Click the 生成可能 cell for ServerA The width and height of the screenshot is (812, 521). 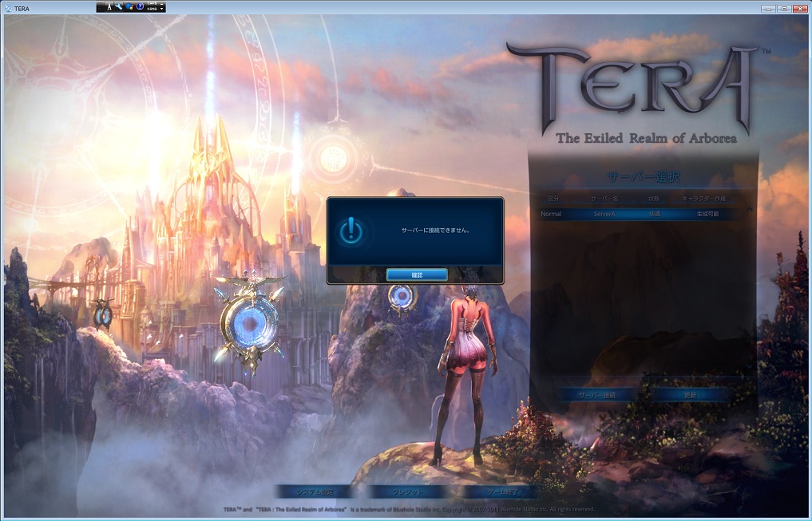click(707, 214)
